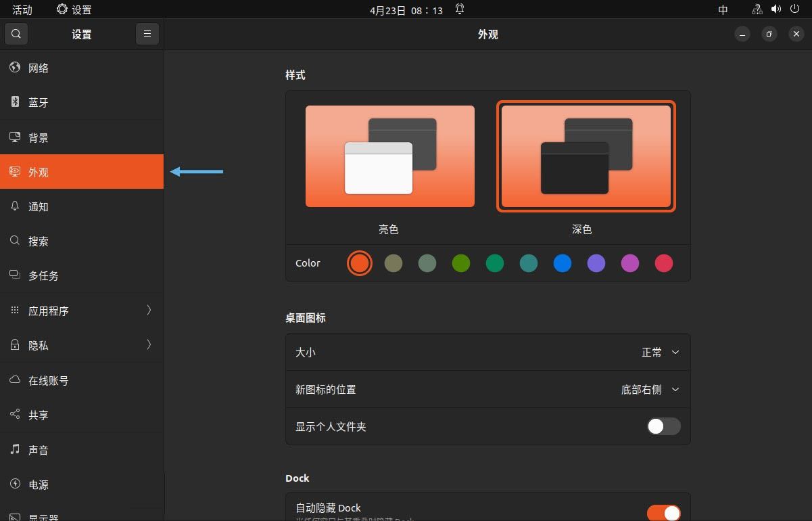Open the 共享 settings page
Image resolution: width=812 pixels, height=521 pixels.
[82, 415]
